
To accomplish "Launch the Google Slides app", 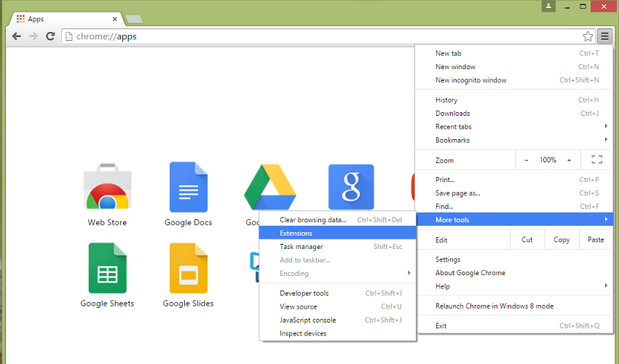I will 189,276.
